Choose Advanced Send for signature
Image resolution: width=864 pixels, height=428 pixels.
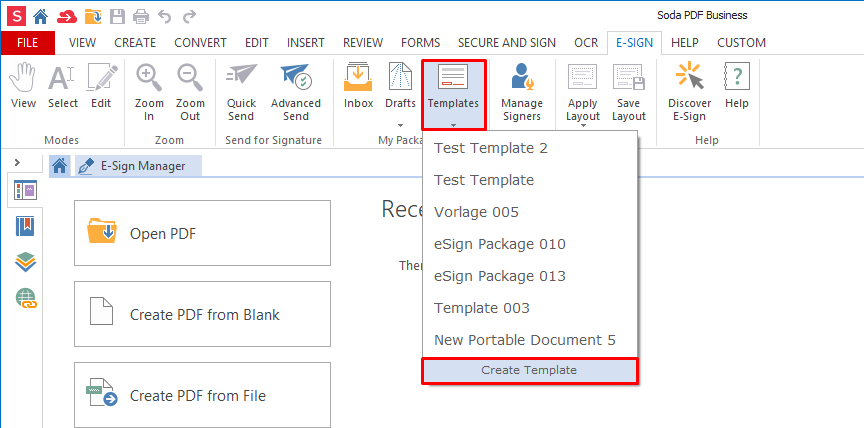tap(296, 93)
